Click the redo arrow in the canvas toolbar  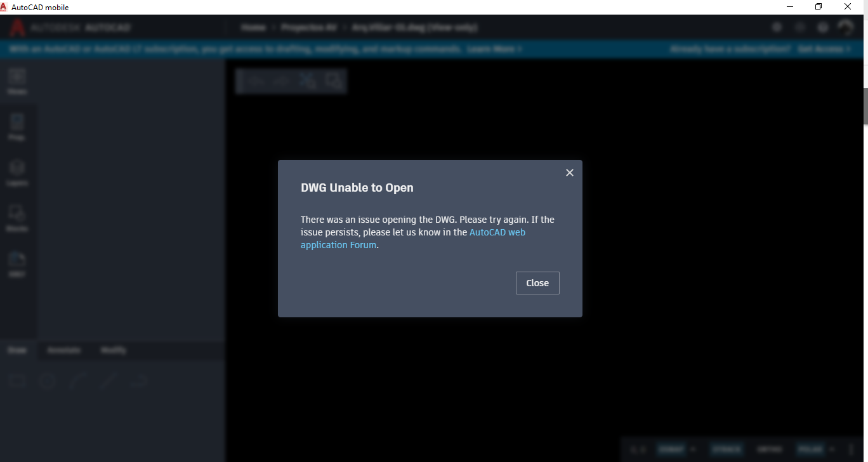tap(282, 81)
